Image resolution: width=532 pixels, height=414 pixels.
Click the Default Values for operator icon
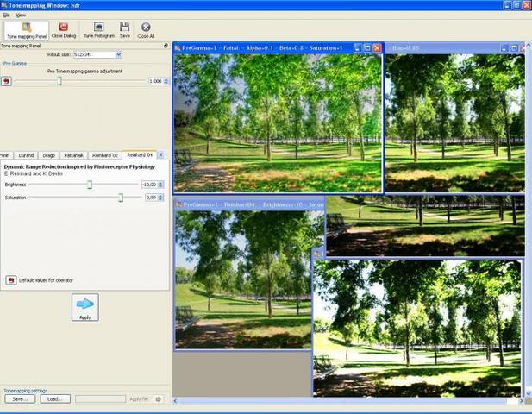click(11, 280)
